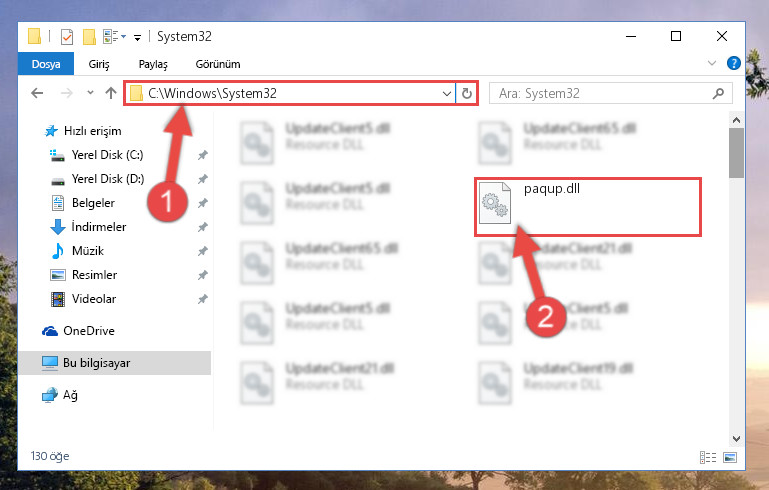Go up one folder level arrow
The width and height of the screenshot is (769, 490).
click(111, 93)
